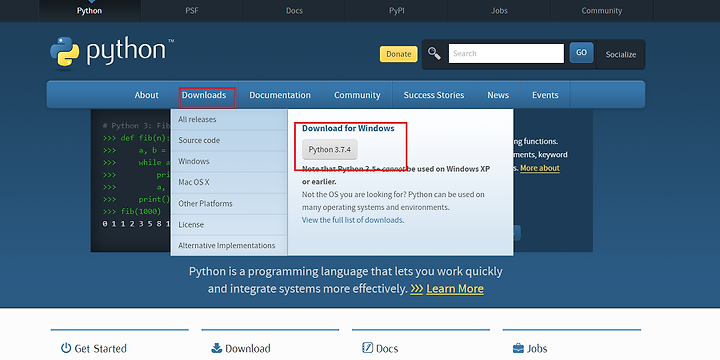Open Downloads in main navigation
This screenshot has height=360, width=720.
[x=204, y=95]
